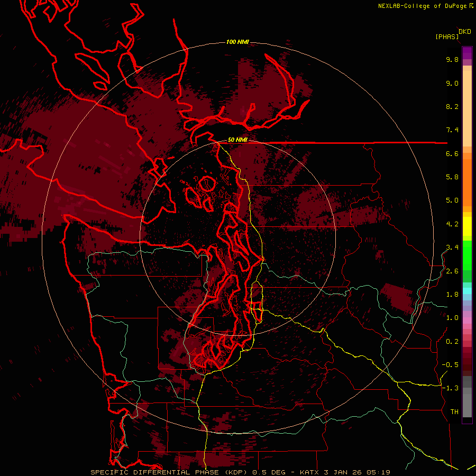Screen dimensions: 476x476
Task: Pick the purple top segment of color scale
Action: click(467, 53)
